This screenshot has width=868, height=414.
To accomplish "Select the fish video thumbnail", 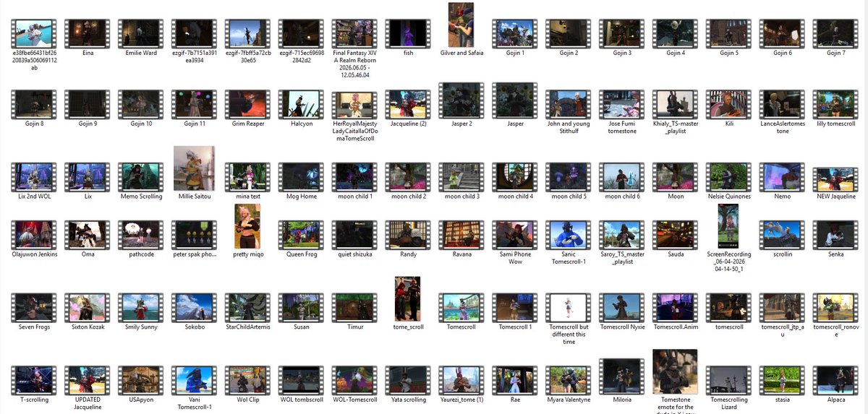I will tap(409, 33).
